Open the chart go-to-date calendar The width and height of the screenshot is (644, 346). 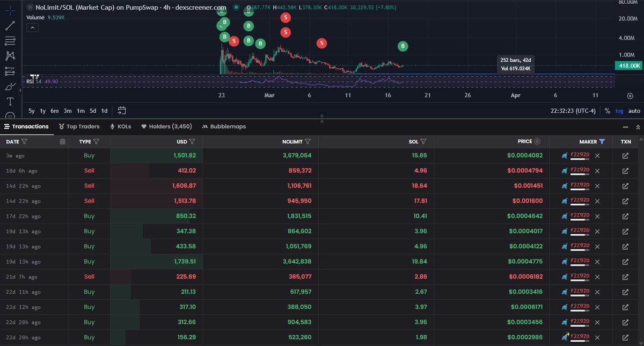[122, 111]
